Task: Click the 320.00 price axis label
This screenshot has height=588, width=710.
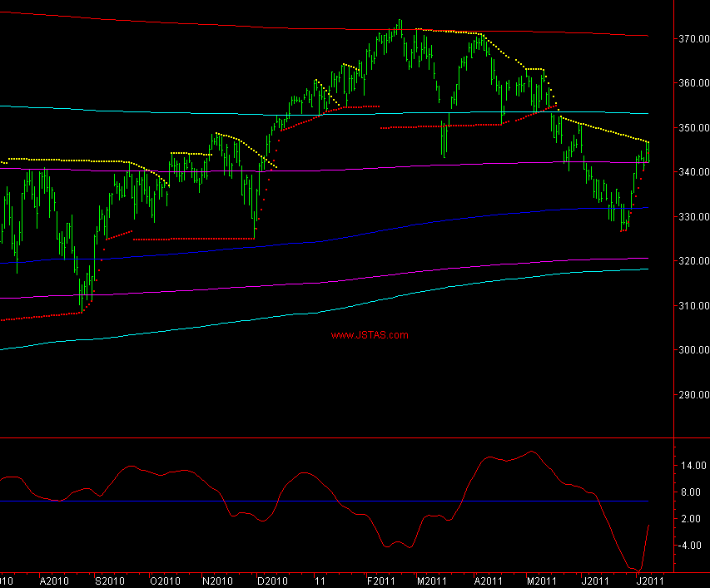Action: pos(693,261)
